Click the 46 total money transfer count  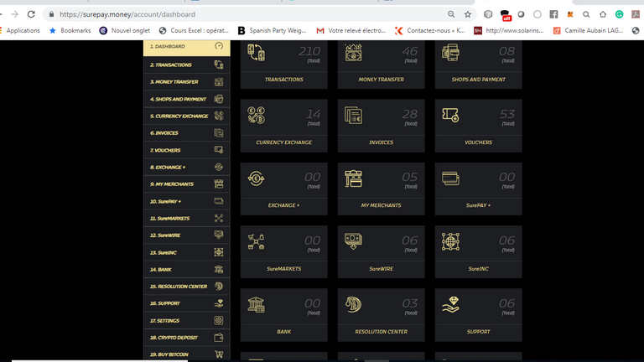click(x=409, y=51)
